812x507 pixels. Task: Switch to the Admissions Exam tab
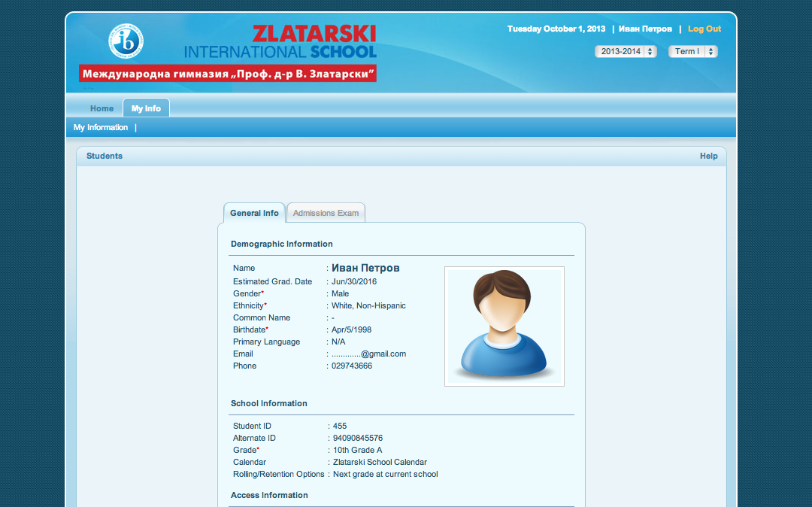click(326, 213)
